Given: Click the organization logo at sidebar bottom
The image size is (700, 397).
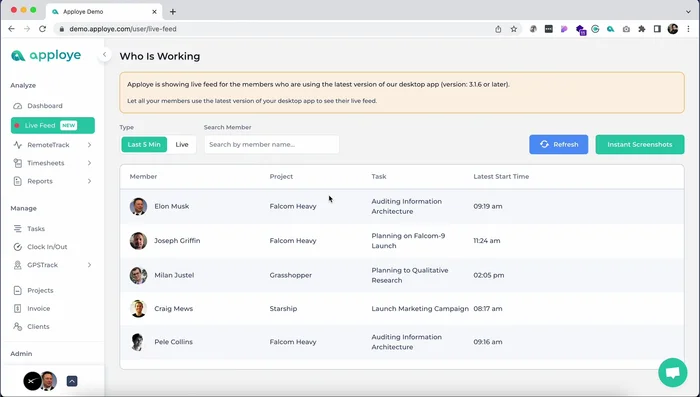Looking at the screenshot, I should 32,381.
